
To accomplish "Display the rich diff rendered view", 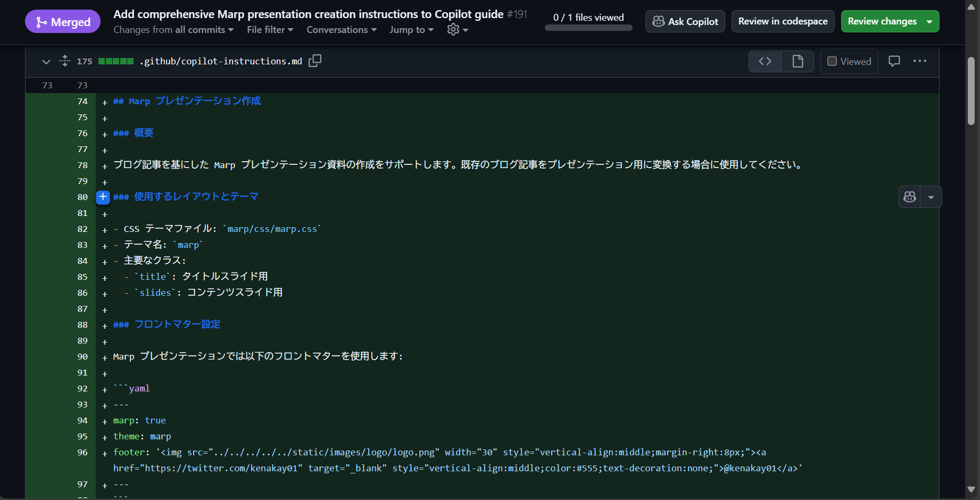I will [797, 61].
